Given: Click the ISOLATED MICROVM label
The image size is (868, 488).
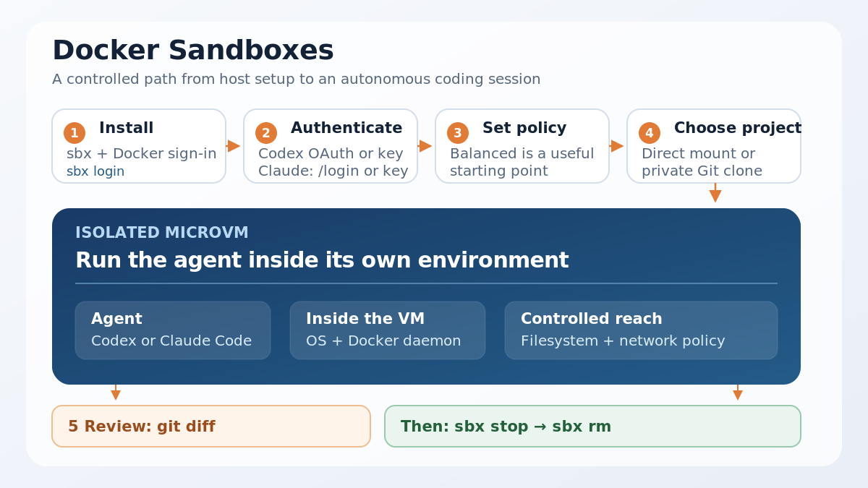Looking at the screenshot, I should pos(162,233).
